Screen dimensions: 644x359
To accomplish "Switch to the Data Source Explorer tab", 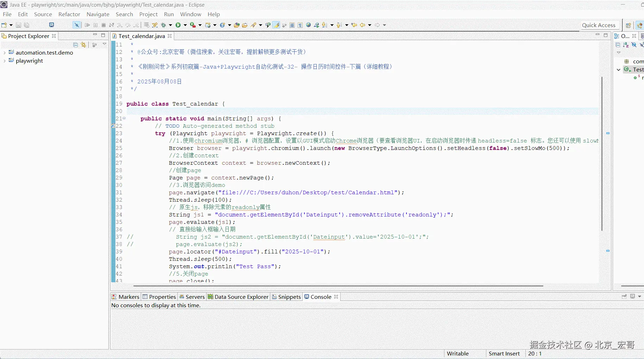I will coord(238,297).
